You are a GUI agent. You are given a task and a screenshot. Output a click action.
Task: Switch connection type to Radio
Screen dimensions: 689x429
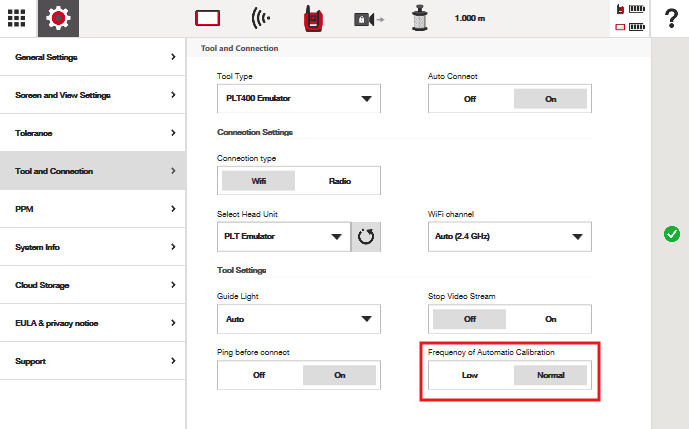tap(340, 181)
